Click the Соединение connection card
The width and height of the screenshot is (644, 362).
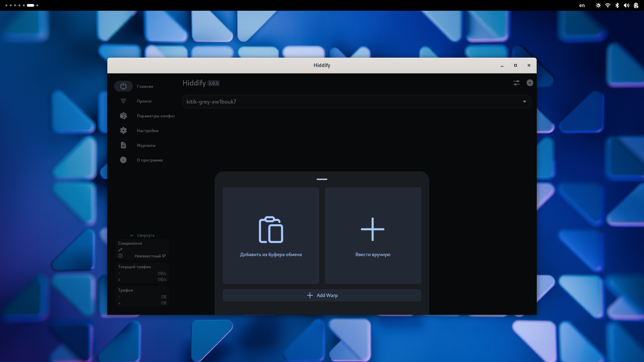(142, 250)
